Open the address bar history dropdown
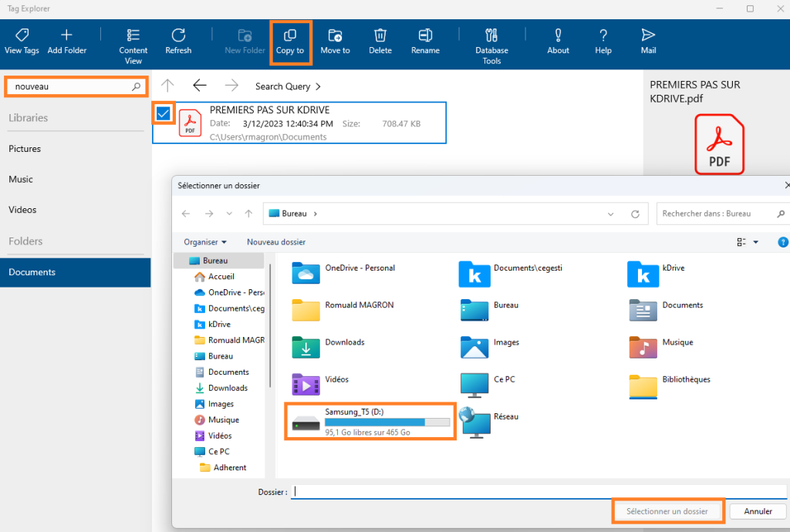 (611, 214)
